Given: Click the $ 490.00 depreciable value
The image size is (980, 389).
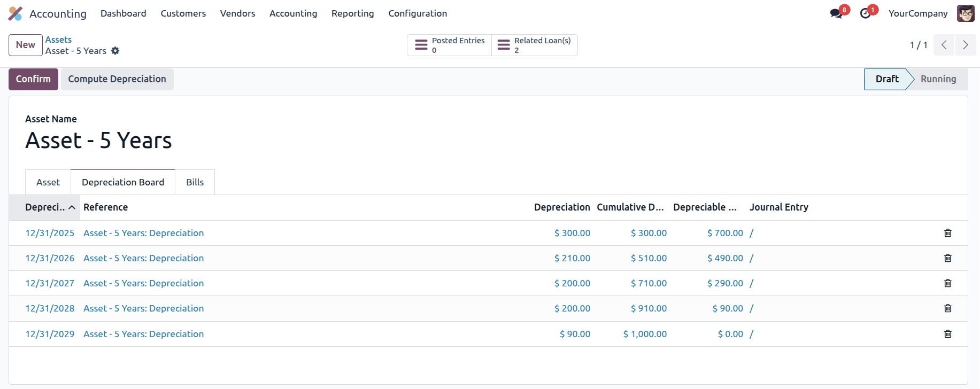Looking at the screenshot, I should (725, 258).
